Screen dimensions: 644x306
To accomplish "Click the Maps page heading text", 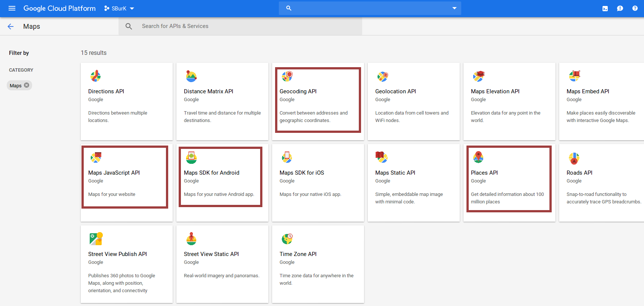I will pos(31,26).
